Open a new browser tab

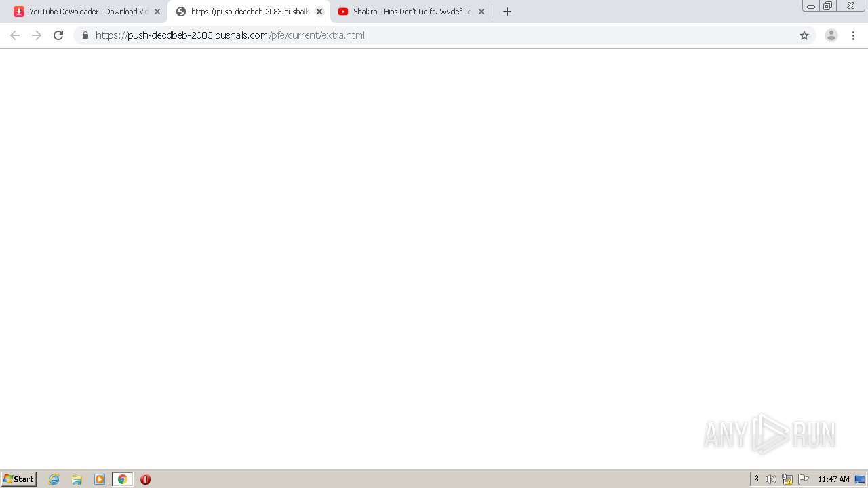(x=507, y=12)
